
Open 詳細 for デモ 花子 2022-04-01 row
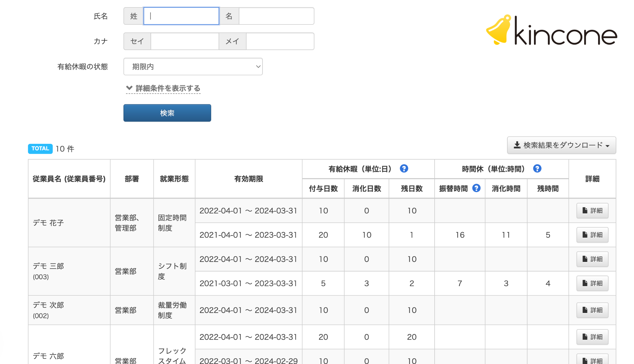point(592,211)
